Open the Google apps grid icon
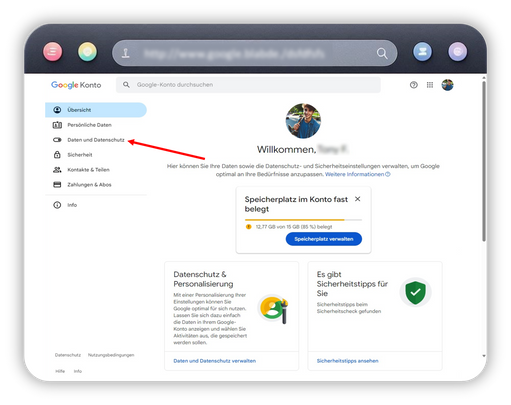Viewport: 511px width, 405px height. pos(430,85)
